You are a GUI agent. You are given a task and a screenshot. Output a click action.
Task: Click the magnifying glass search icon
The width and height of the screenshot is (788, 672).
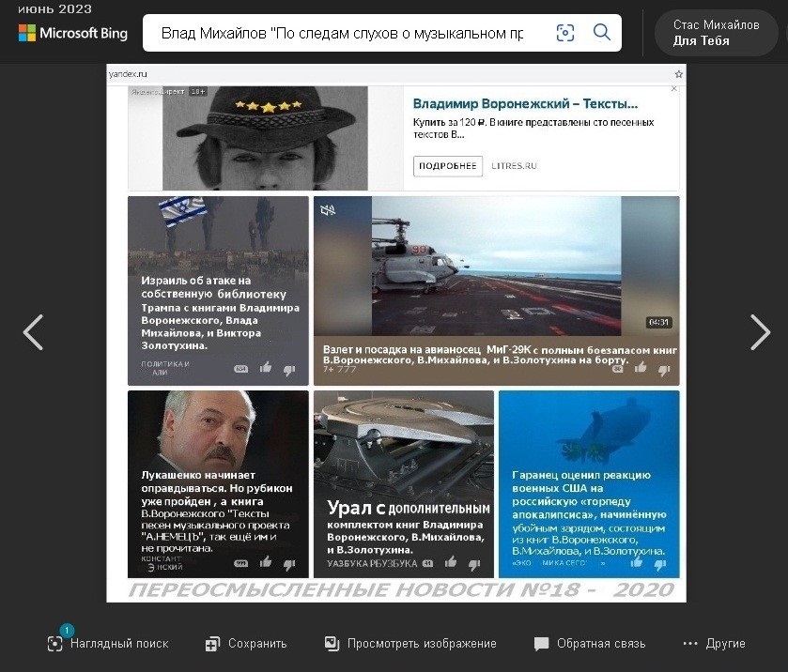601,33
